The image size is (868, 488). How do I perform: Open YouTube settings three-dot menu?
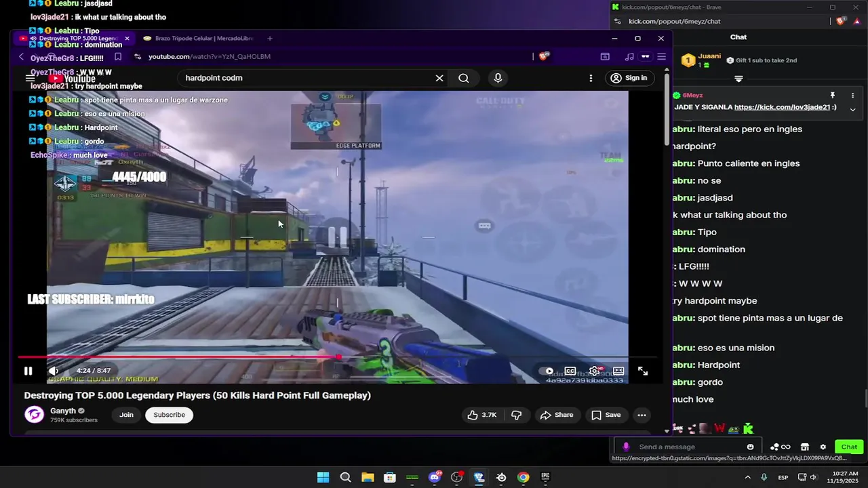pyautogui.click(x=591, y=78)
